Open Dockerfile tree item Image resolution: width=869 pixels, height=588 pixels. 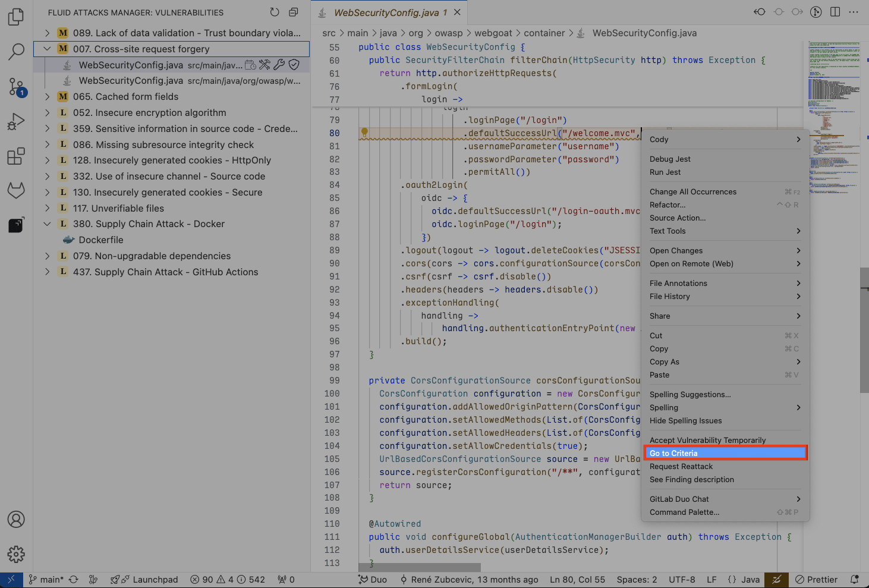coord(171,240)
